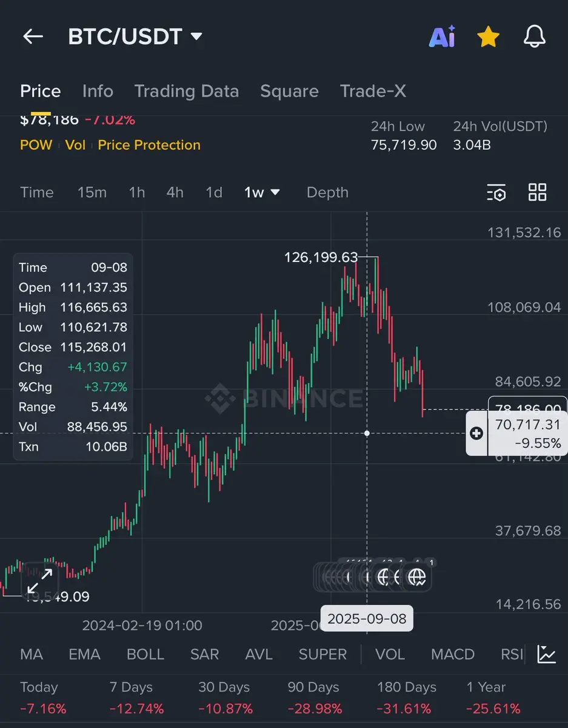Select the 1d interval
This screenshot has width=568, height=728.
pos(214,192)
